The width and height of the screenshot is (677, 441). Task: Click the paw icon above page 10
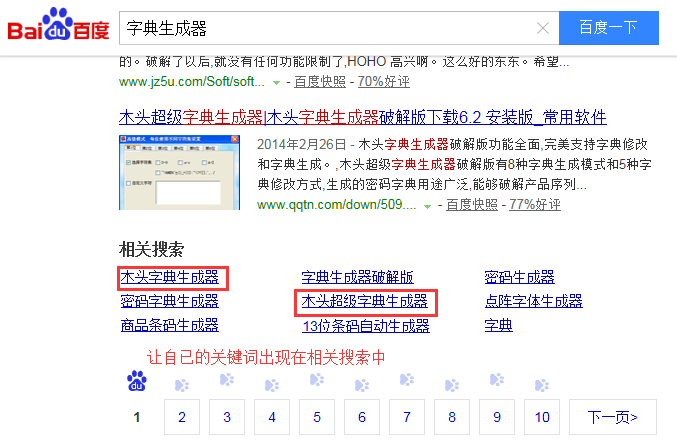tap(541, 381)
